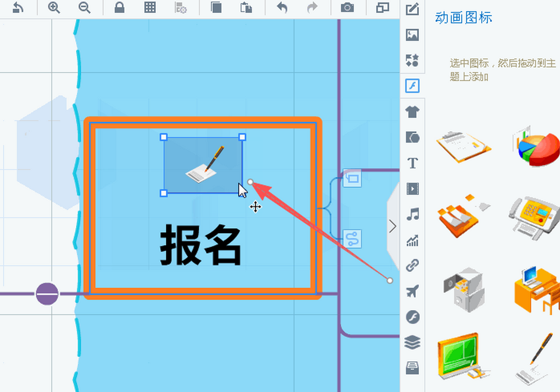This screenshot has width=560, height=392.
Task: Toggle the grid display icon
Action: pyautogui.click(x=150, y=8)
